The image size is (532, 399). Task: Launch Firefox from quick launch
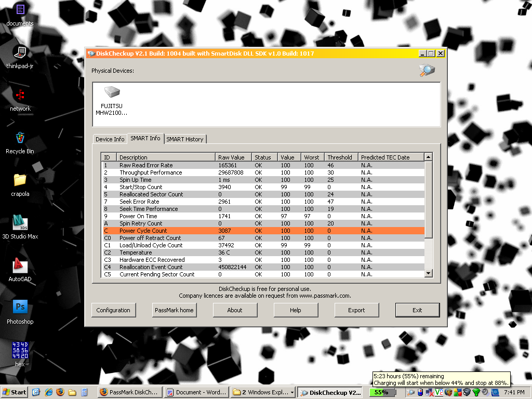(60, 392)
